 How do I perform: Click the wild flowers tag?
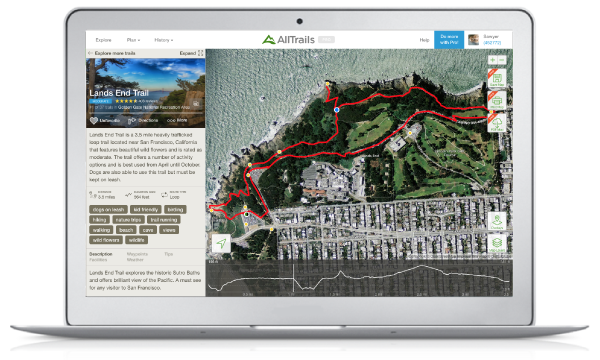106,240
